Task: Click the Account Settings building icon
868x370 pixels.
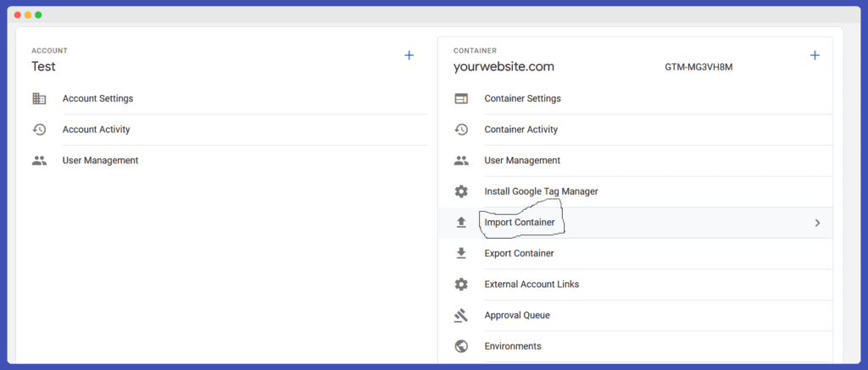Action: (39, 99)
